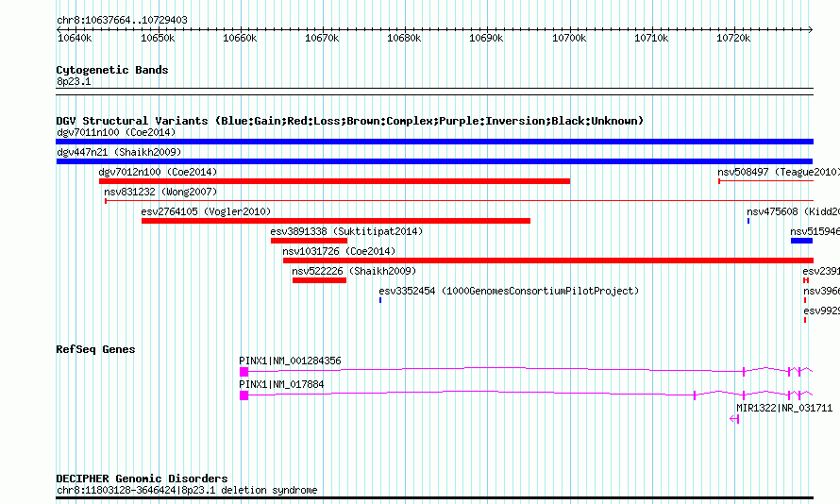
Task: Click the 10650k ruler tick label
Action: [x=158, y=38]
